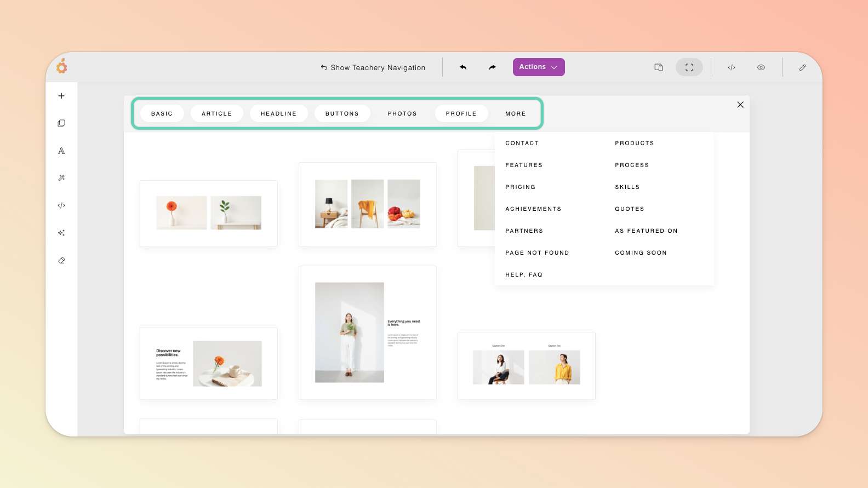Select the eraser icon in sidebar
The height and width of the screenshot is (488, 868).
coord(61,260)
